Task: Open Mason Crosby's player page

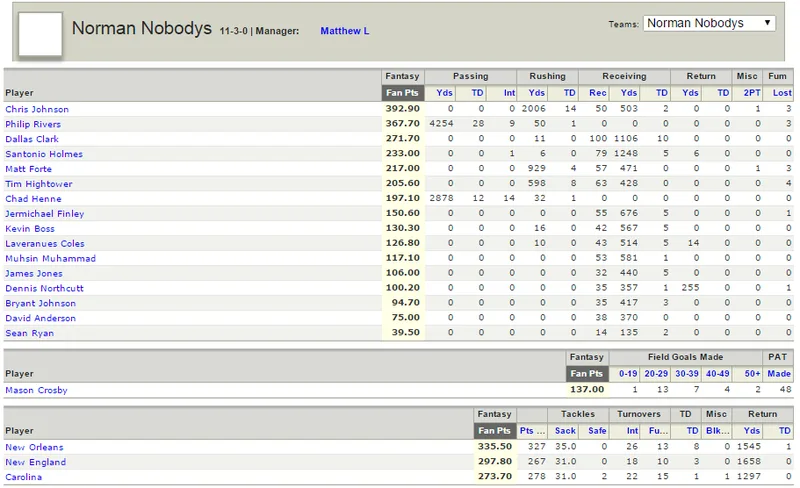Action: (x=36, y=390)
